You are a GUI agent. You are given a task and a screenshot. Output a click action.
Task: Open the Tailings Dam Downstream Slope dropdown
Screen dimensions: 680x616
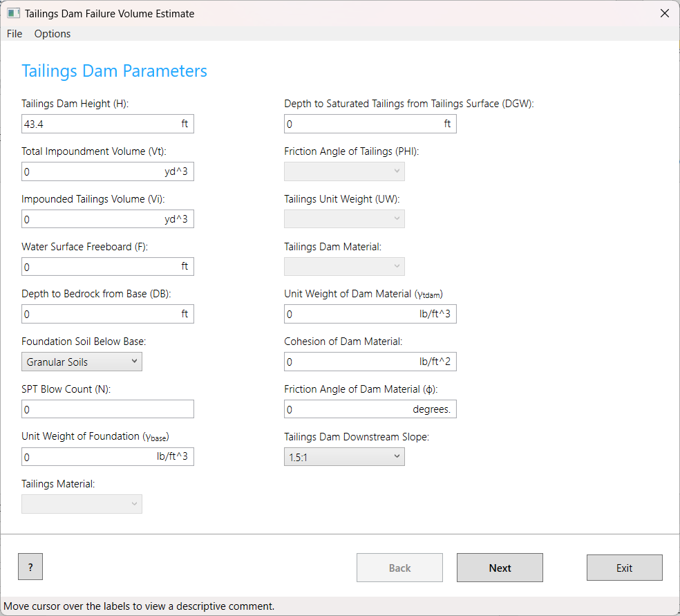tap(344, 456)
